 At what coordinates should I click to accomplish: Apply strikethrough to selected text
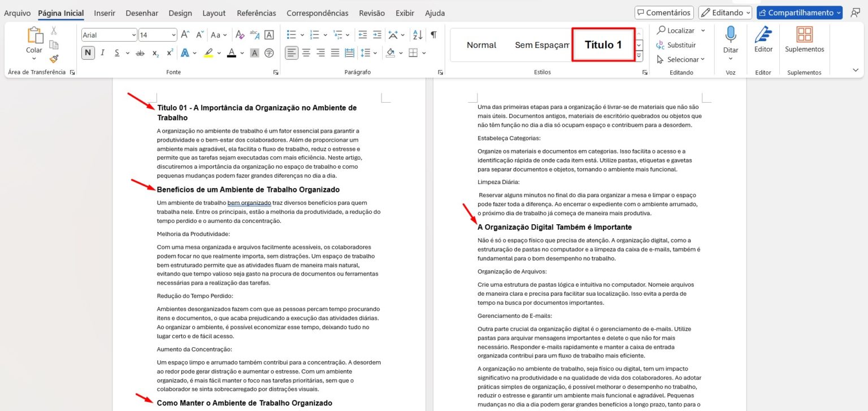[141, 53]
